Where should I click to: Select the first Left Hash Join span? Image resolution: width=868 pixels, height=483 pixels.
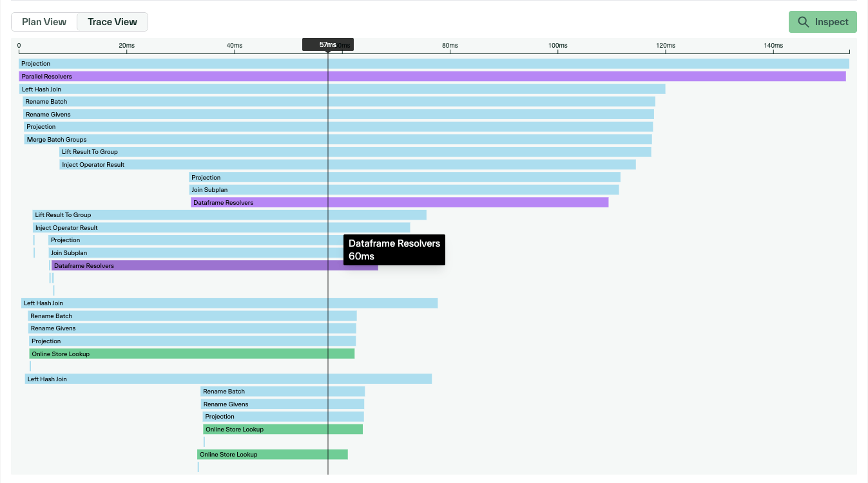tap(342, 90)
